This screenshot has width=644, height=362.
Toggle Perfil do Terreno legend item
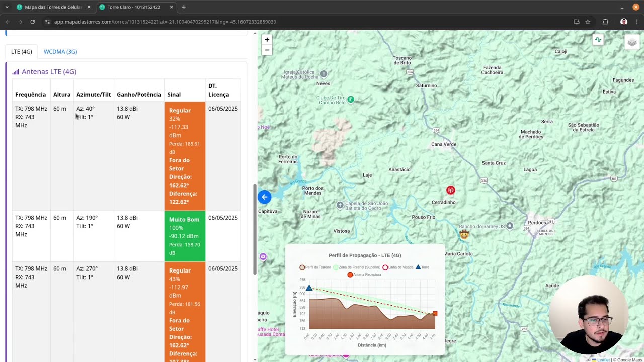click(x=315, y=267)
